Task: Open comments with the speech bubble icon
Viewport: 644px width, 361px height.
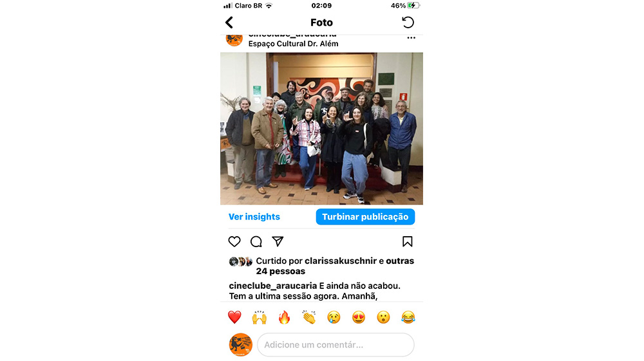Action: (x=256, y=241)
